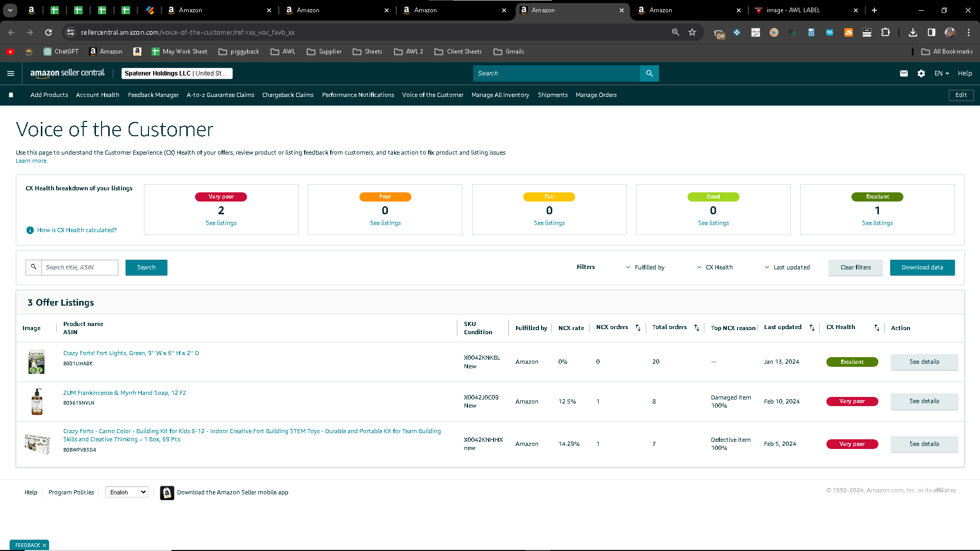This screenshot has height=551, width=980.
Task: Open the Seller Central hamburger menu
Action: coord(11,73)
